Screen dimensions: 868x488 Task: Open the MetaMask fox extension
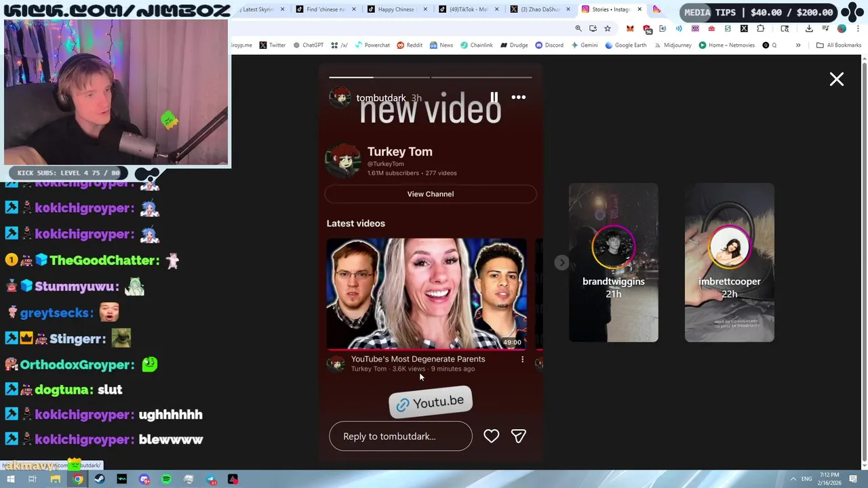coord(630,28)
